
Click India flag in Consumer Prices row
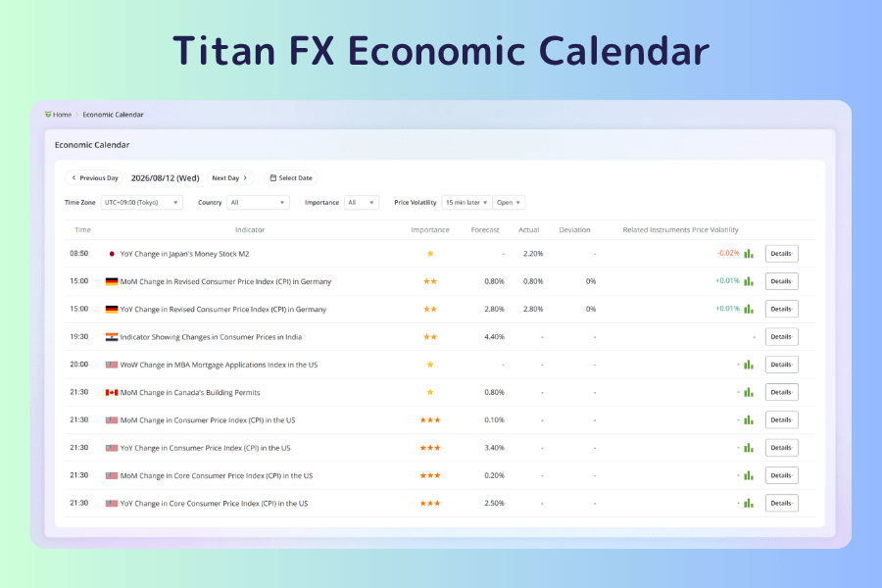112,337
